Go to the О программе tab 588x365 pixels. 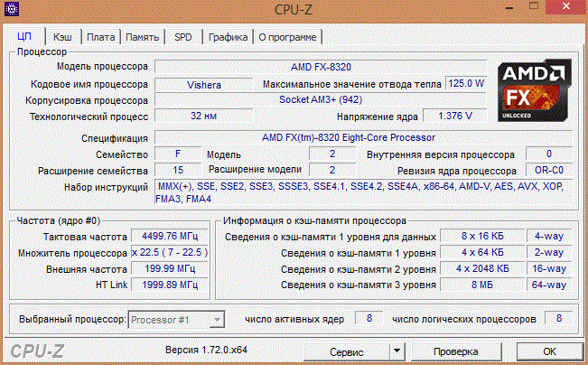pyautogui.click(x=287, y=37)
